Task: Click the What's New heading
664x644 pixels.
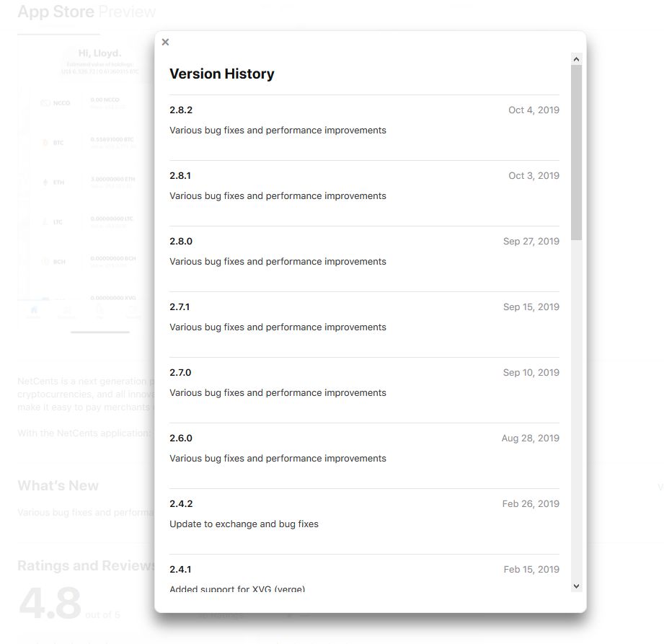Action: [58, 485]
